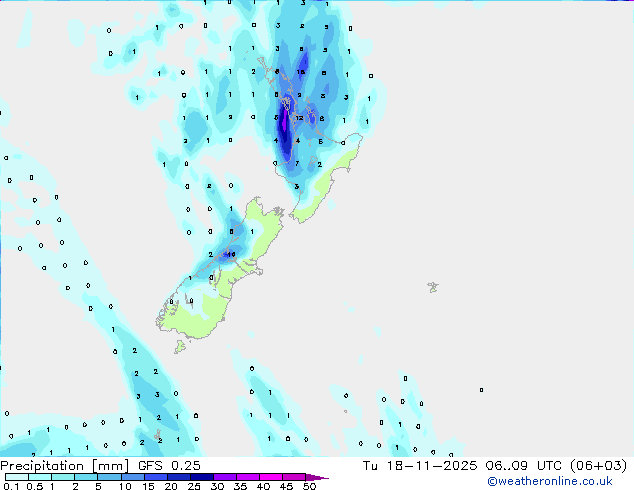
Task: Click the Chatham Islands outline
Action: (x=433, y=287)
